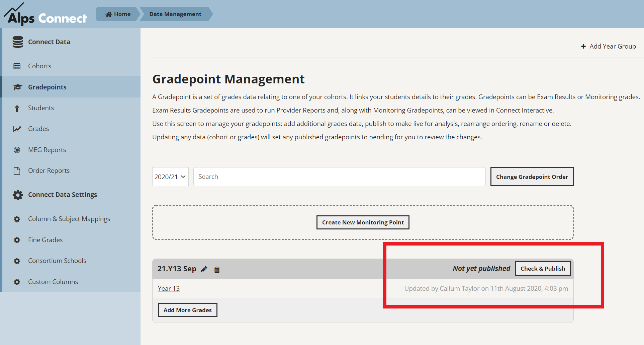Screen dimensions: 644x345
Task: Click the plus icon beside Add Year Group
Action: pos(583,47)
